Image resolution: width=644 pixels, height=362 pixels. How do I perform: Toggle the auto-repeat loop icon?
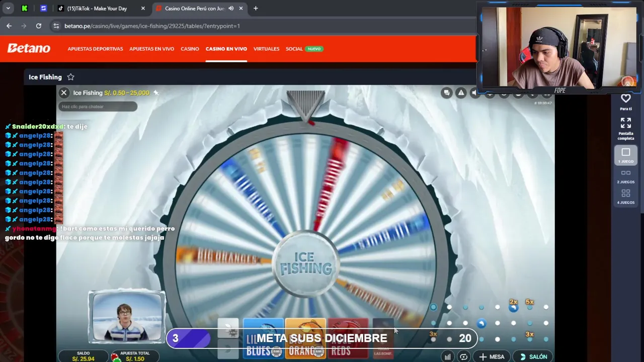point(463,357)
